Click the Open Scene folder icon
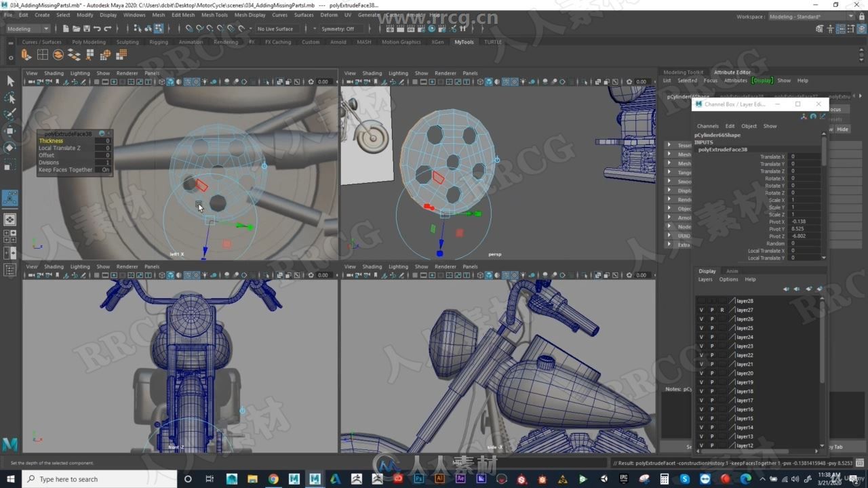 point(76,28)
